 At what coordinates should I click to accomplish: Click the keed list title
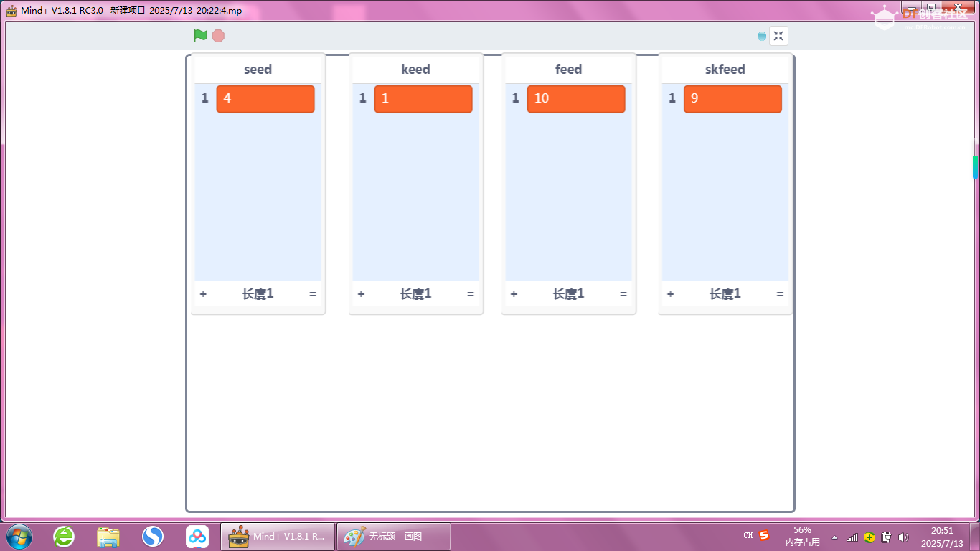(x=416, y=70)
